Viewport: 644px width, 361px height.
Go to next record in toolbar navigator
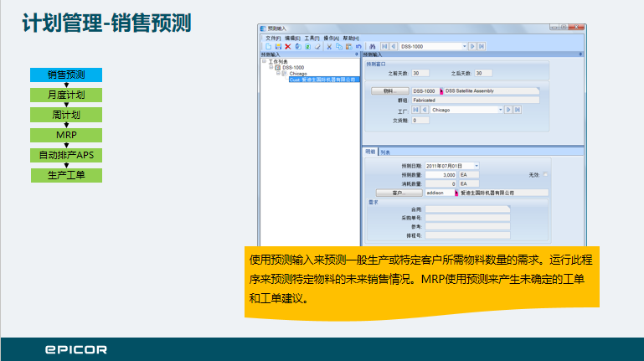click(x=472, y=46)
